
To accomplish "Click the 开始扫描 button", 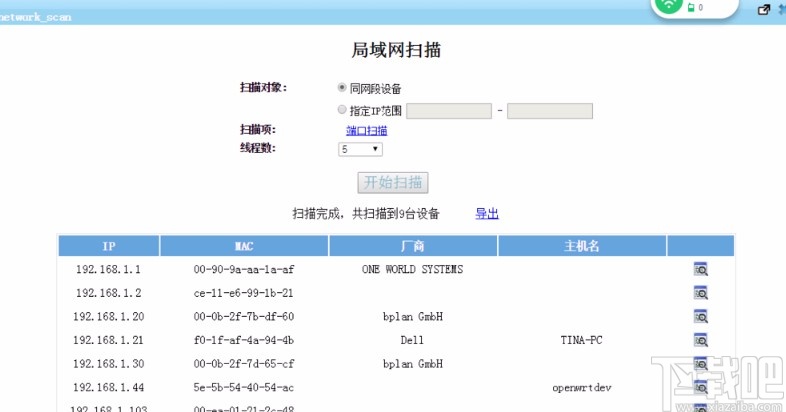I will 392,182.
